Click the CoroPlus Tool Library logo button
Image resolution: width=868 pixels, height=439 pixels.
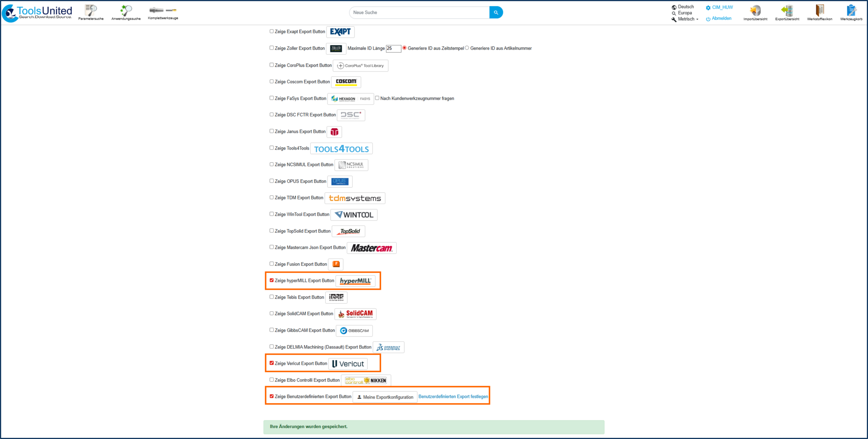(x=360, y=66)
